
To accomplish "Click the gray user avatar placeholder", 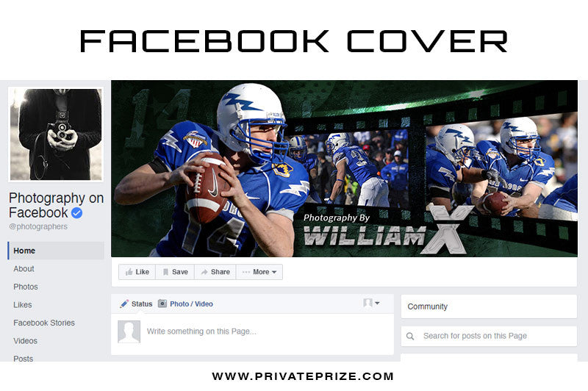I will click(x=129, y=331).
